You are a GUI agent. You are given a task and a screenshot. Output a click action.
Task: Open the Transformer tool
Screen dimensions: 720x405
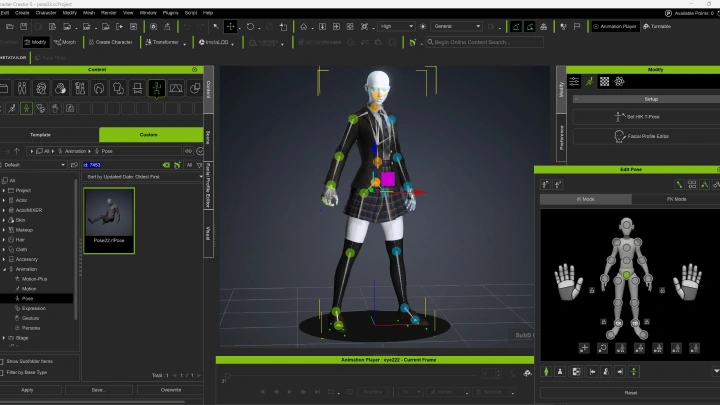pos(162,42)
